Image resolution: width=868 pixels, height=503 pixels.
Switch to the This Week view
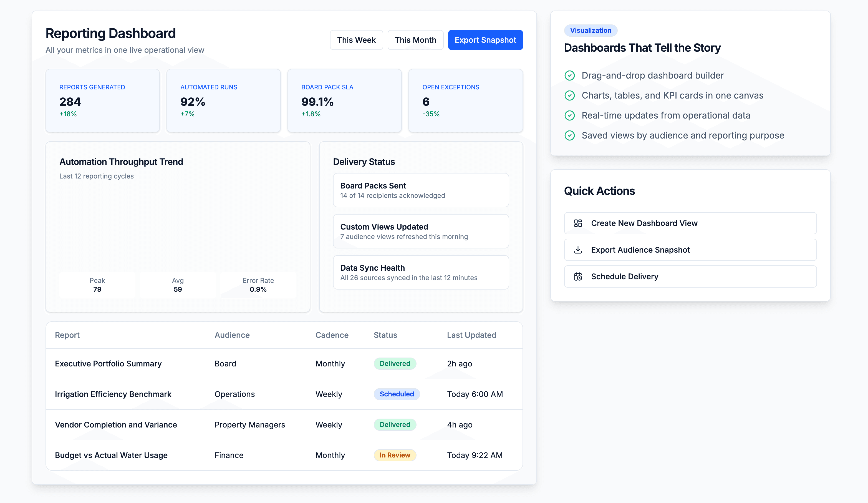(x=357, y=40)
